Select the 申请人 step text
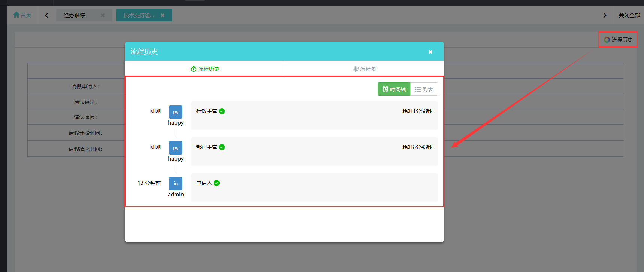Screen dimensions: 644x272 tap(204, 183)
